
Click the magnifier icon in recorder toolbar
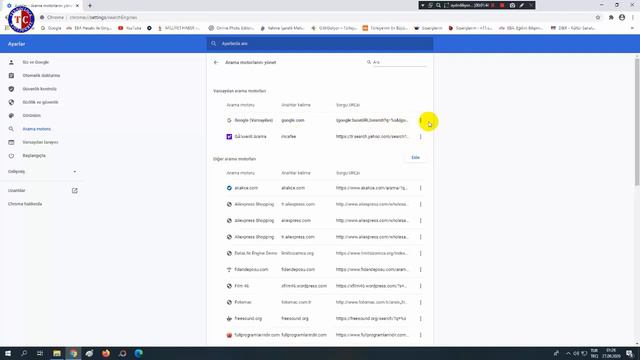tap(438, 5)
